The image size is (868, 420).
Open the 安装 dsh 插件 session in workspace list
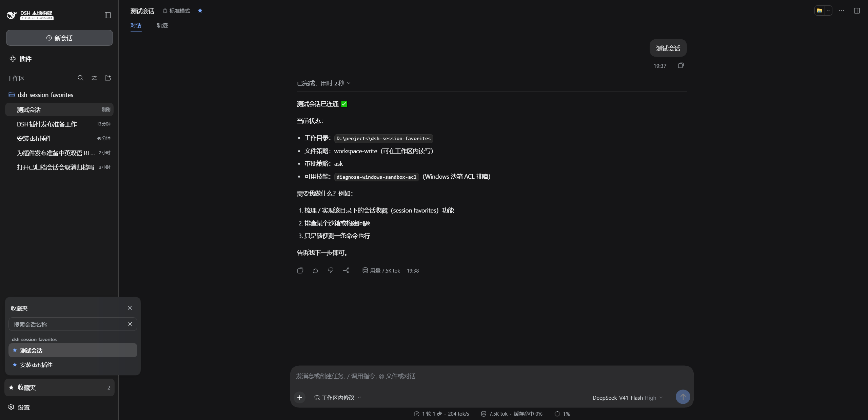[59, 138]
